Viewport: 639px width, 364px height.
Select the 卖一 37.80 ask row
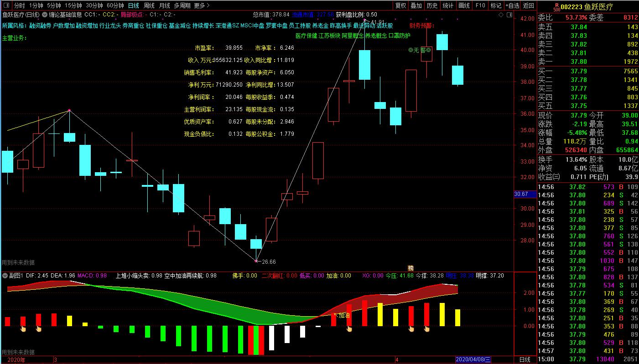(x=588, y=61)
